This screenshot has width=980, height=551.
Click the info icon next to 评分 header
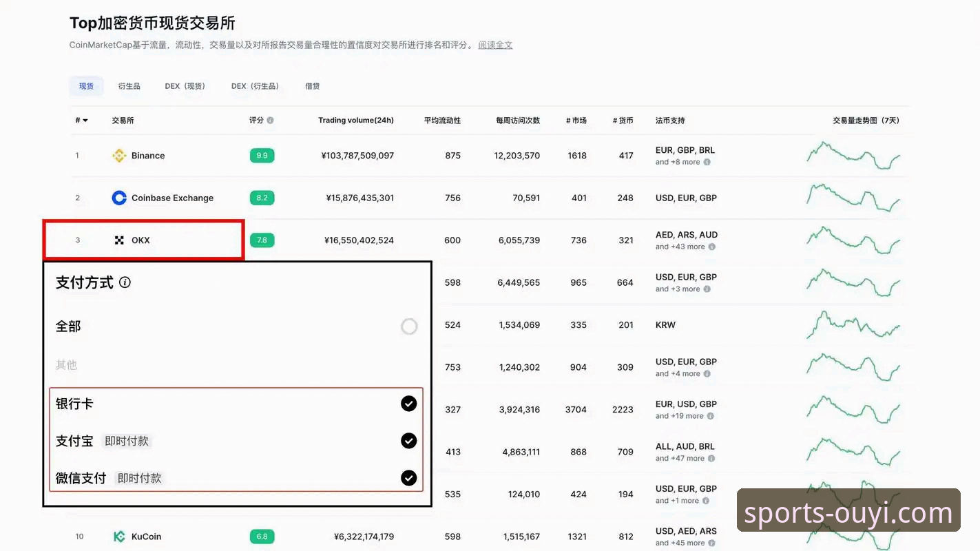click(270, 121)
